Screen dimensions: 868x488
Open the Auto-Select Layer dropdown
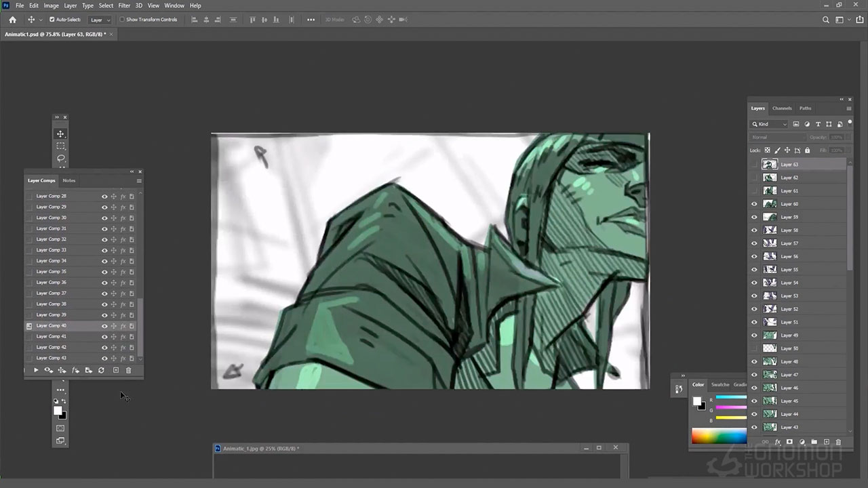(x=100, y=20)
